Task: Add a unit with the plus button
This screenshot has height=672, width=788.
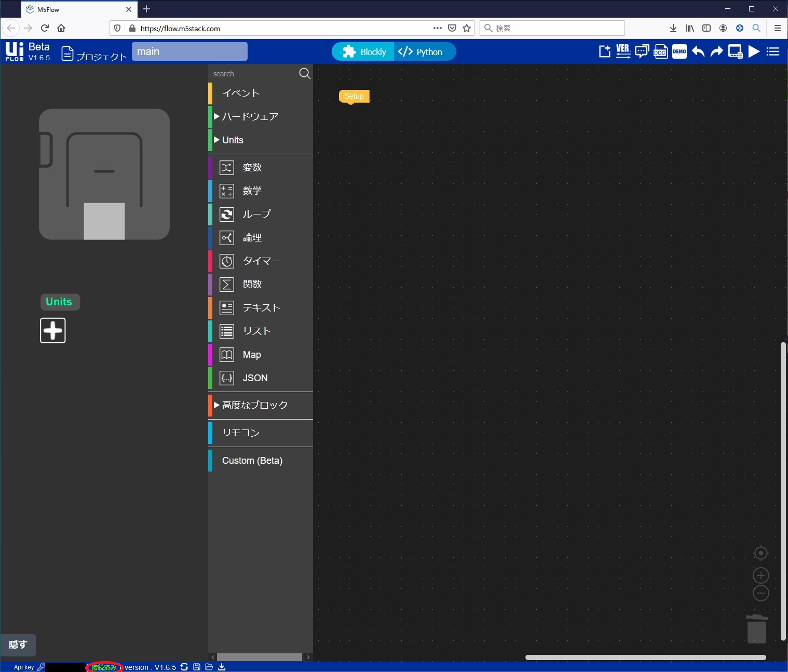Action: coord(52,330)
